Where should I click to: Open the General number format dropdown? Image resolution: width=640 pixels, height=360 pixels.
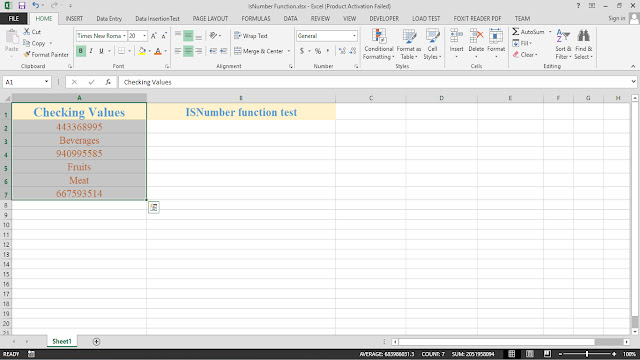354,36
